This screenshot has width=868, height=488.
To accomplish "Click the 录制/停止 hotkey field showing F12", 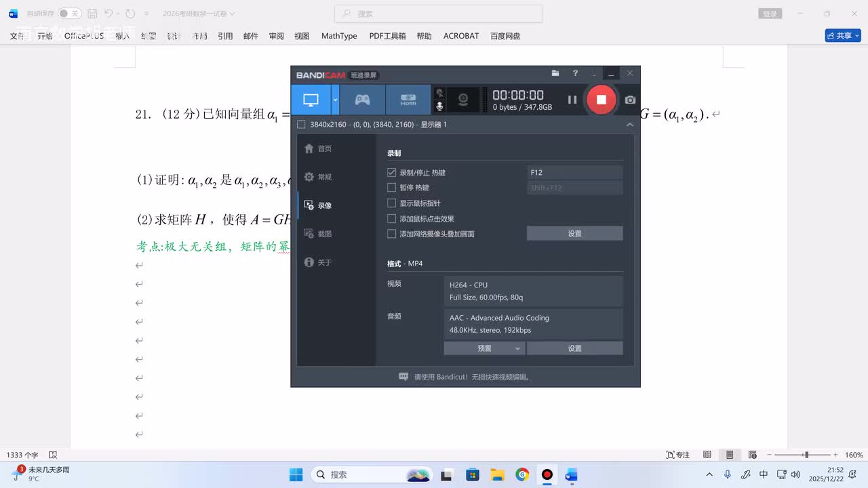I will click(x=574, y=173).
